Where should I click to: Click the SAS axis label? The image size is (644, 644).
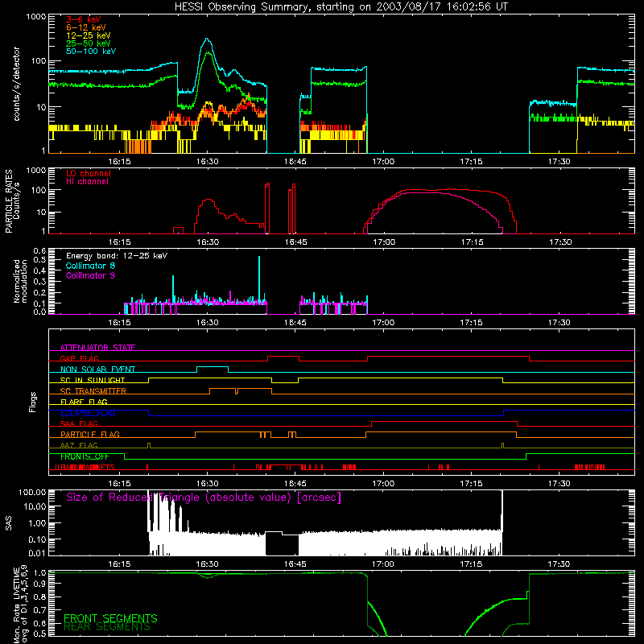pyautogui.click(x=9, y=523)
